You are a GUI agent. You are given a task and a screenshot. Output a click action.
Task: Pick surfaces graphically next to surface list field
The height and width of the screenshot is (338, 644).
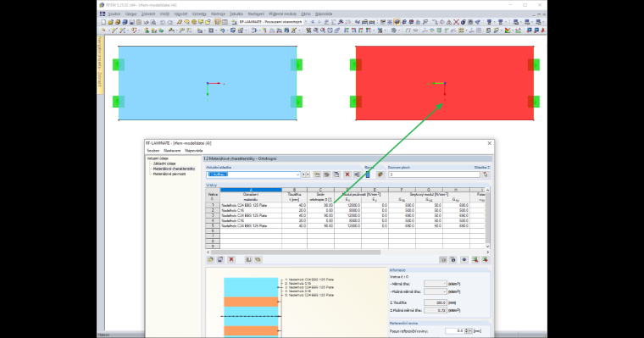(x=486, y=175)
